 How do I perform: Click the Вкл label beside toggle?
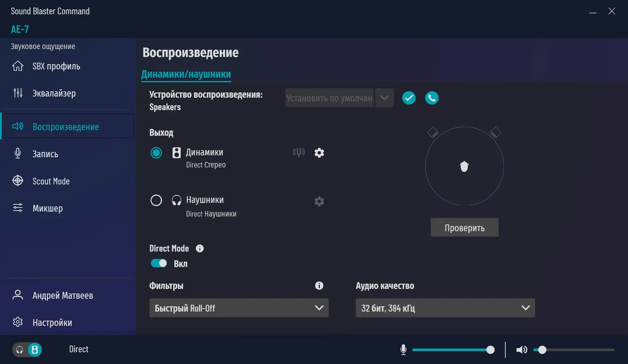180,264
